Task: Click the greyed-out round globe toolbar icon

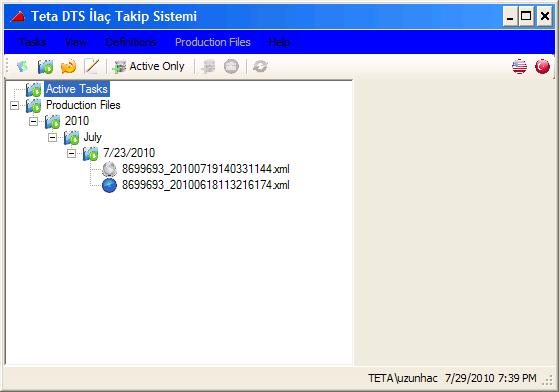Action: (231, 66)
